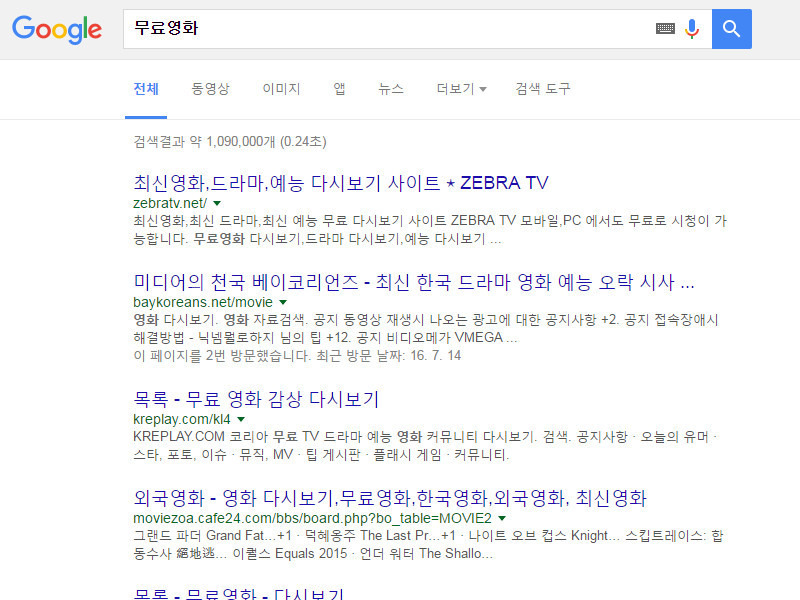The image size is (800, 600).
Task: Expand the 더보기 dropdown menu
Action: pyautogui.click(x=461, y=89)
